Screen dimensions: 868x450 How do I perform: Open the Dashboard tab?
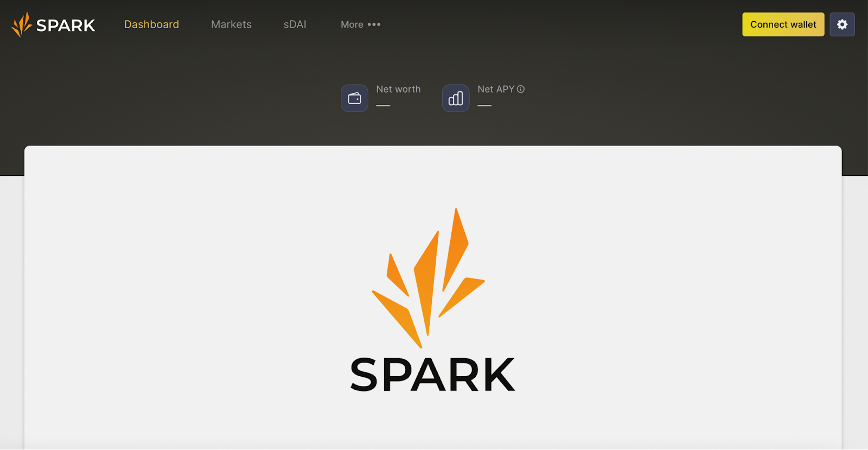(x=151, y=24)
